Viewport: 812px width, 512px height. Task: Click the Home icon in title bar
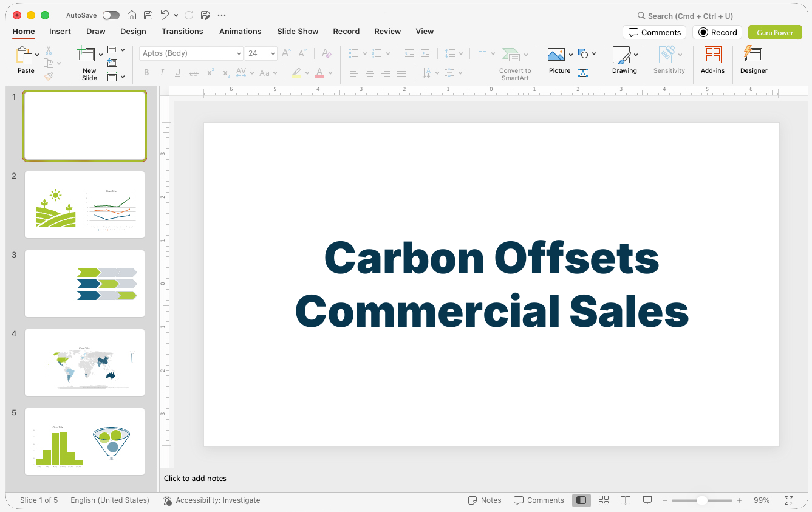[132, 15]
